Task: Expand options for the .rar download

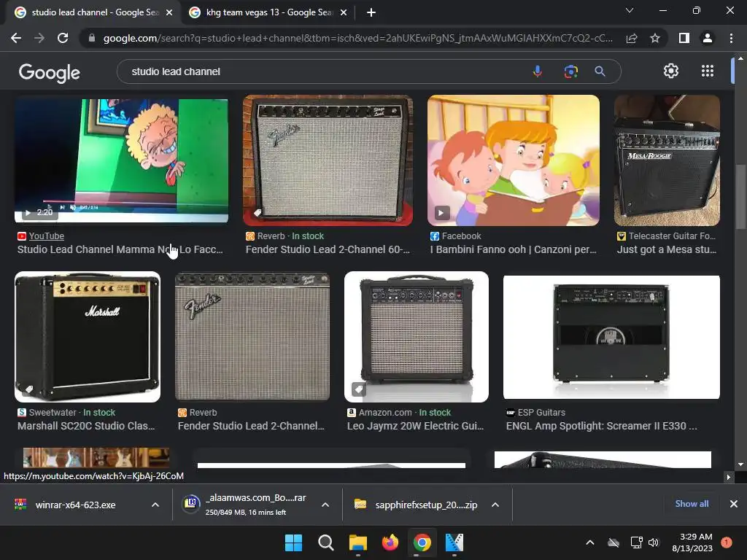Action: tap(325, 505)
